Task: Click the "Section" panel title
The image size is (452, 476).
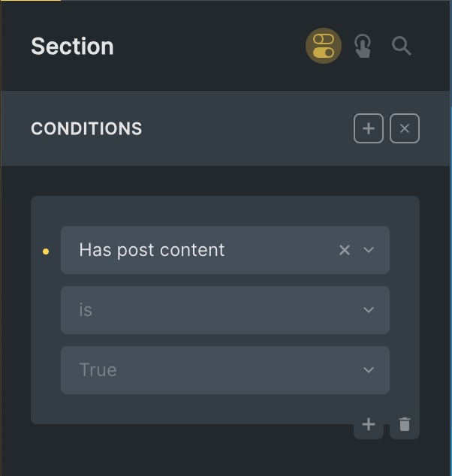Action: pyautogui.click(x=72, y=47)
